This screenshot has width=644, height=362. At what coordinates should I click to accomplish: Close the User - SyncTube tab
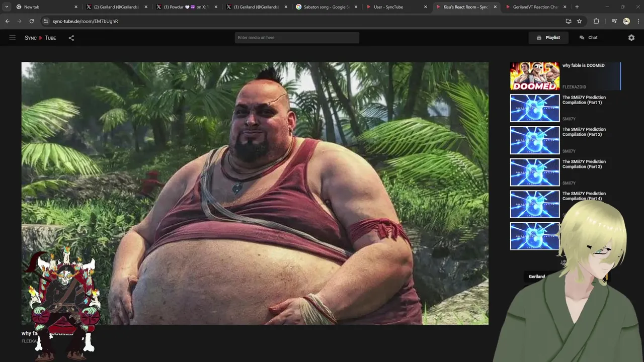[425, 7]
